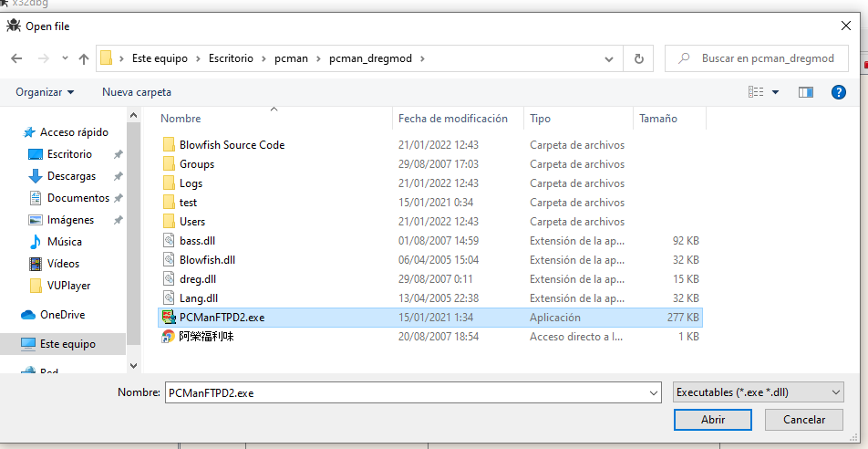Screen dimensions: 868x449
Task: Sort by the Nombre column header
Action: point(181,119)
